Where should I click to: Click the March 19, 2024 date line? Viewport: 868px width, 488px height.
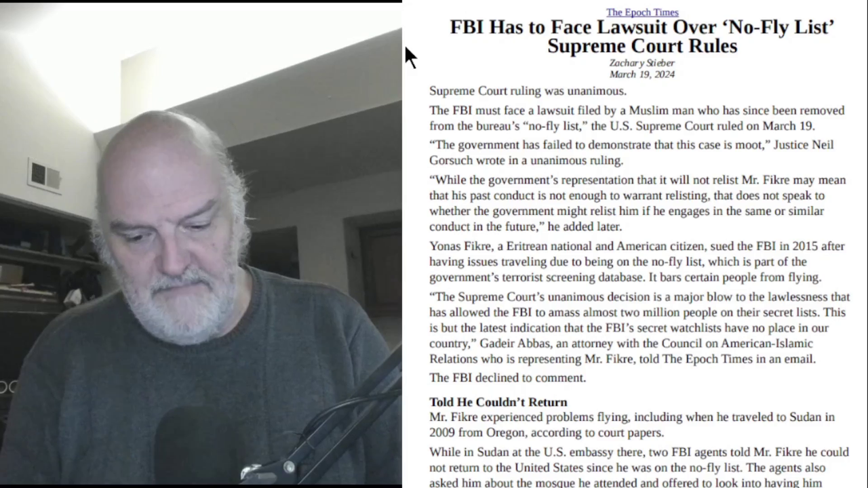(x=642, y=75)
